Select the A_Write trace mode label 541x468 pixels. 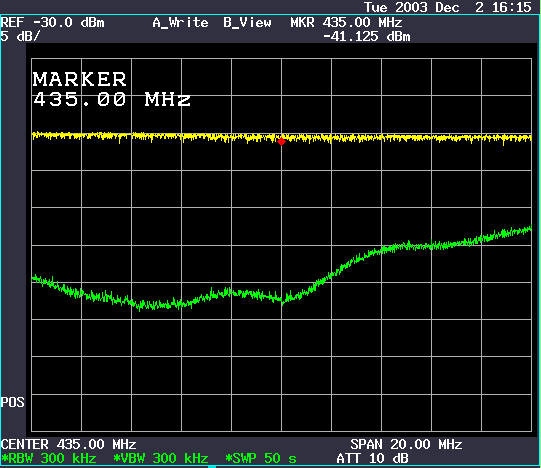180,23
